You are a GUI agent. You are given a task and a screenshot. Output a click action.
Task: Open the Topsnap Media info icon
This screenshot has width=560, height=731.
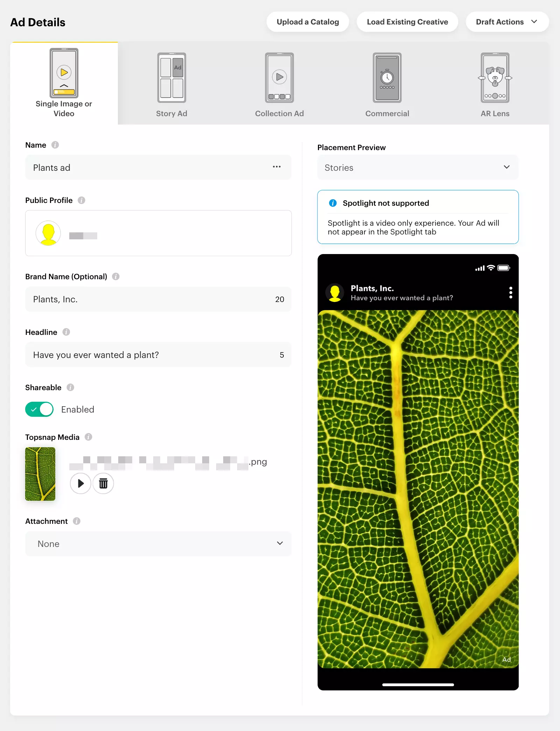click(88, 437)
